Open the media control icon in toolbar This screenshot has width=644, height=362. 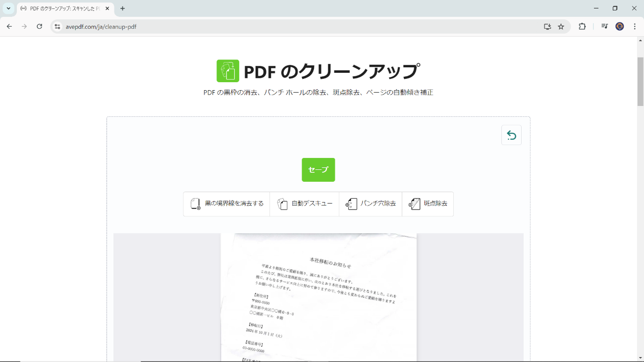[604, 27]
